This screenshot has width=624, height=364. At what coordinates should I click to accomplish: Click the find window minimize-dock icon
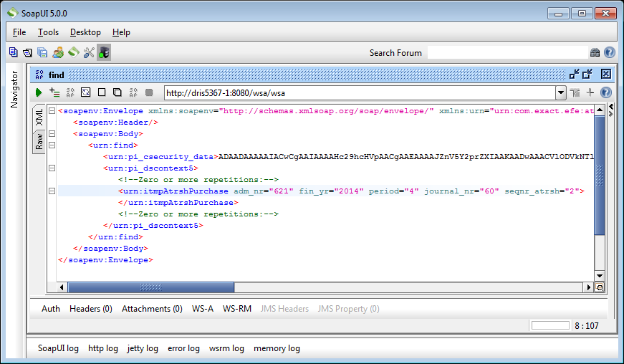[575, 74]
